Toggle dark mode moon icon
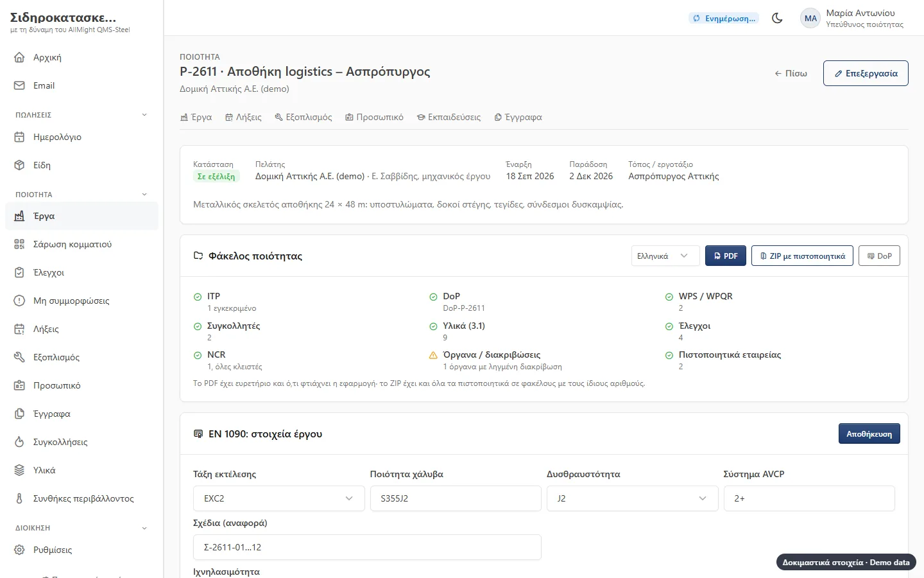Viewport: 924px width, 578px height. (777, 18)
